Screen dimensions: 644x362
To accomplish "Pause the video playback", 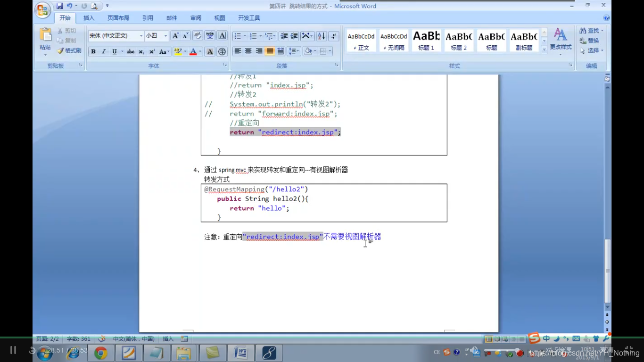I will (13, 350).
